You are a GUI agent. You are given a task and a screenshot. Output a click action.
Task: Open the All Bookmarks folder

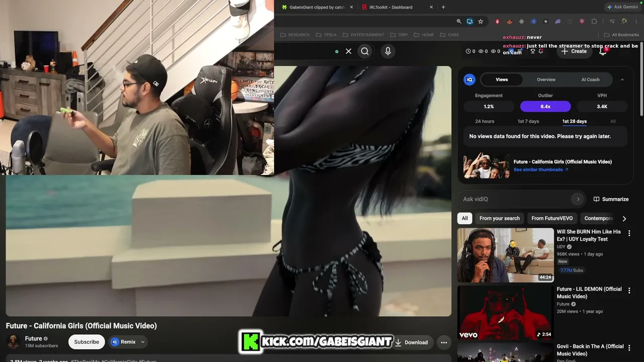(x=621, y=35)
